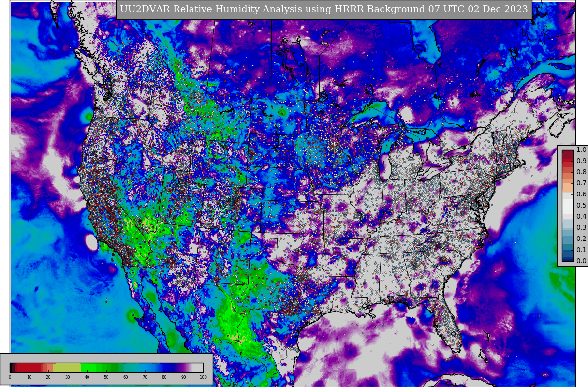Click the 10 tick label on humidity colorbar
Image resolution: width=588 pixels, height=387 pixels.
29,377
